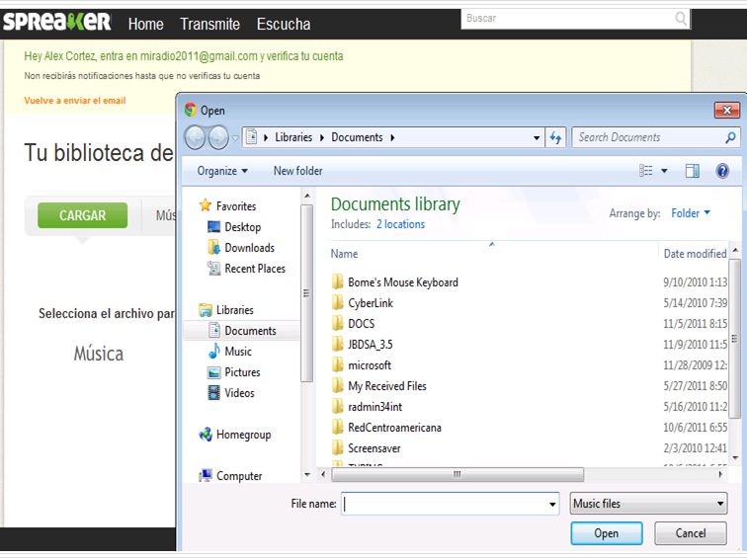Expand the view options dropdown arrow
This screenshot has height=560, width=747.
pyautogui.click(x=664, y=171)
